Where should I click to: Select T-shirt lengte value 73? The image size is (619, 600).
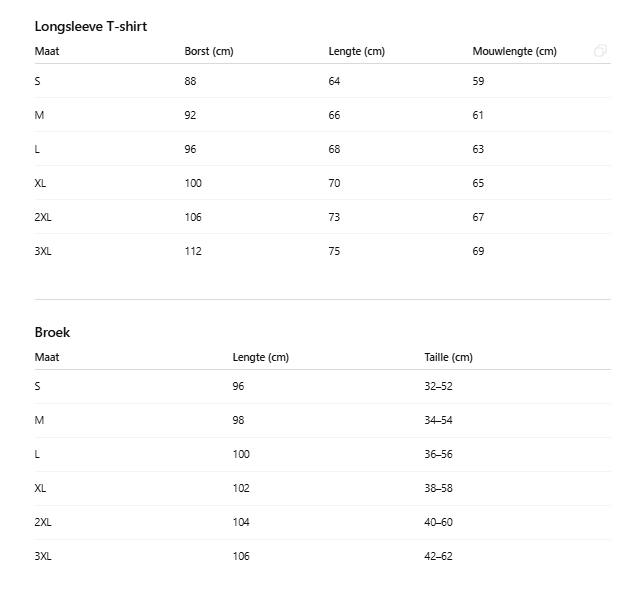334,218
